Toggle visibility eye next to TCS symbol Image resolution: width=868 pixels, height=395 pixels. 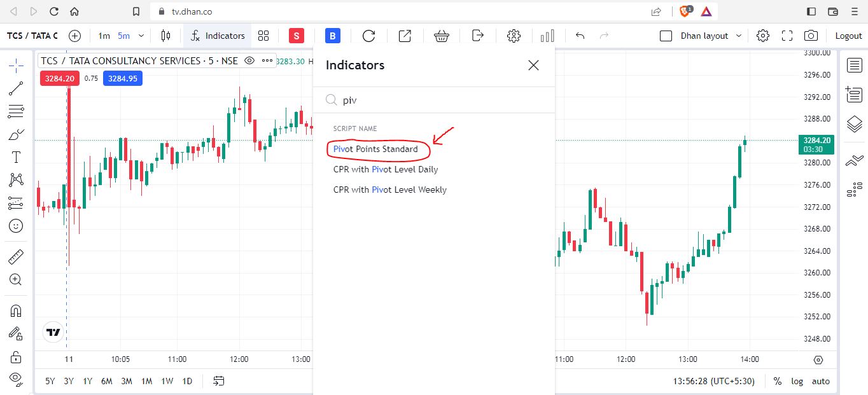pyautogui.click(x=249, y=61)
